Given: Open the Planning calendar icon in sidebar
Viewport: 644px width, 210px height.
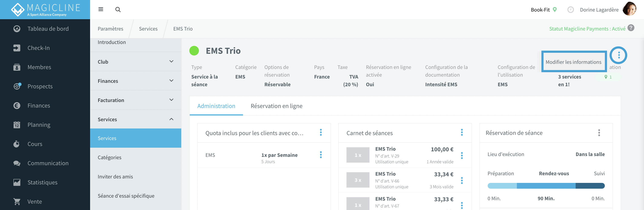Looking at the screenshot, I should point(17,125).
